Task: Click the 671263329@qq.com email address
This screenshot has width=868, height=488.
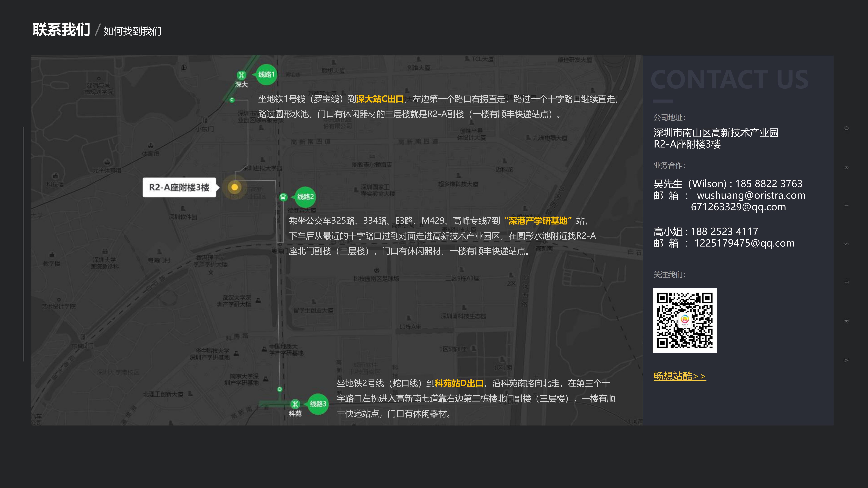Action: click(x=738, y=207)
